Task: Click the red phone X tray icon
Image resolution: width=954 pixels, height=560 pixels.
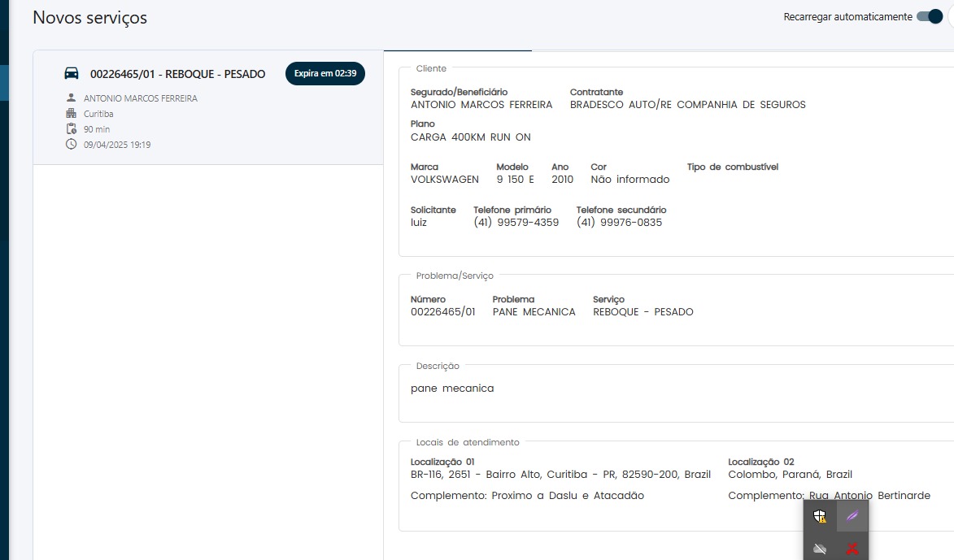Action: coord(852,549)
